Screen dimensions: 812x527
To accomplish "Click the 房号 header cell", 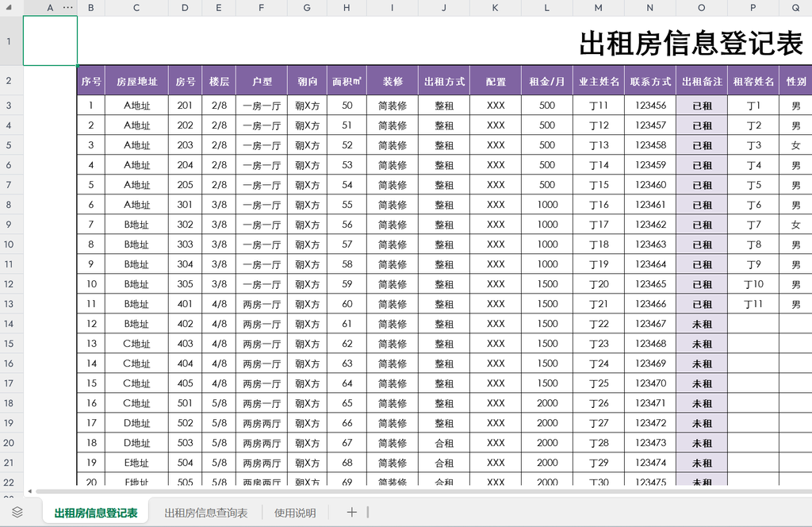I will pyautogui.click(x=186, y=82).
